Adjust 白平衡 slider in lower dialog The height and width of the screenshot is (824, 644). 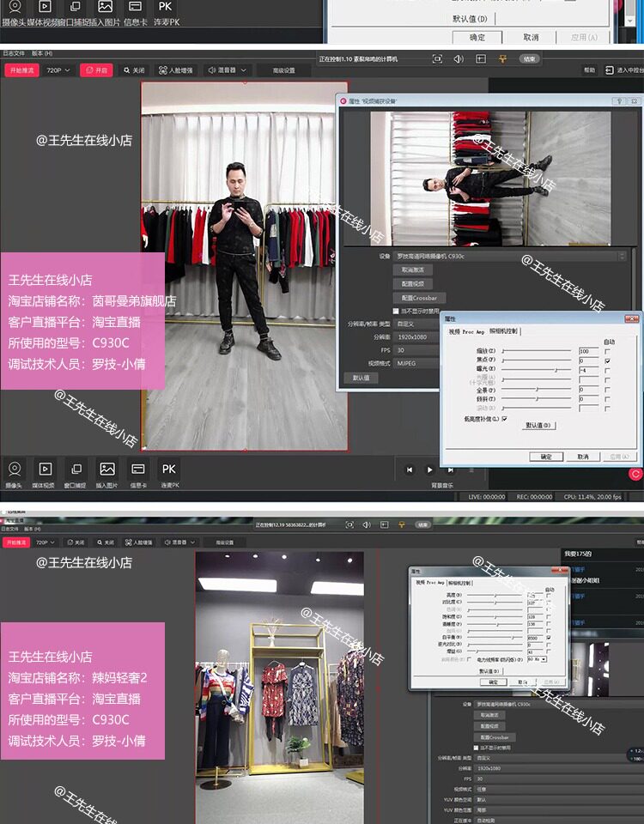click(495, 637)
